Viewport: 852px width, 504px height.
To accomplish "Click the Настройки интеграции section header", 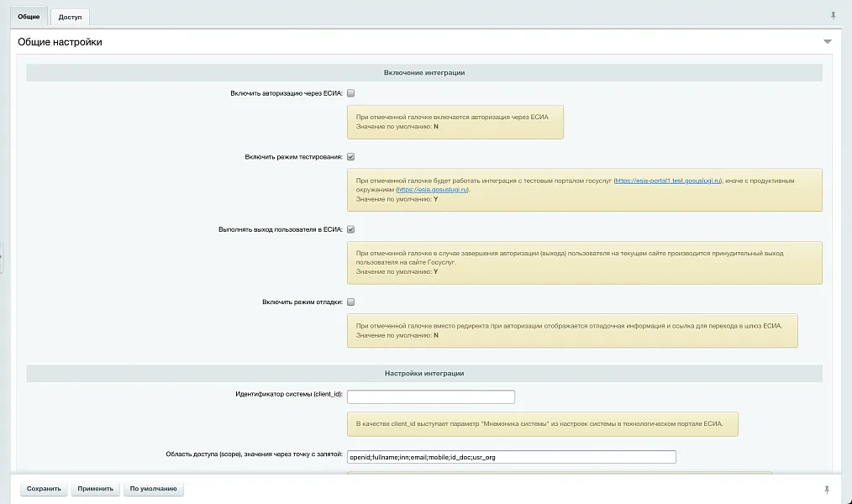I will pyautogui.click(x=425, y=373).
